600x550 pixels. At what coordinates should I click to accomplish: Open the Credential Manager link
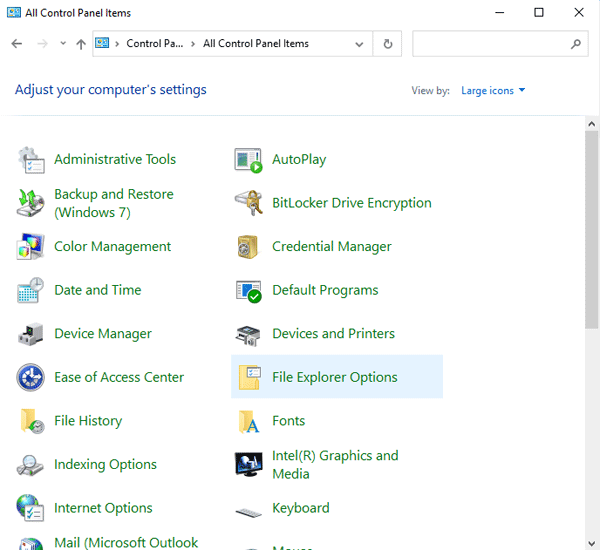point(331,246)
